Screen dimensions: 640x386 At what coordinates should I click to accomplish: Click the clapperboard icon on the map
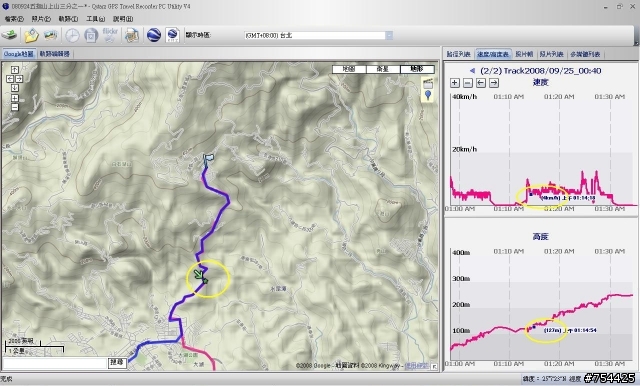(428, 83)
